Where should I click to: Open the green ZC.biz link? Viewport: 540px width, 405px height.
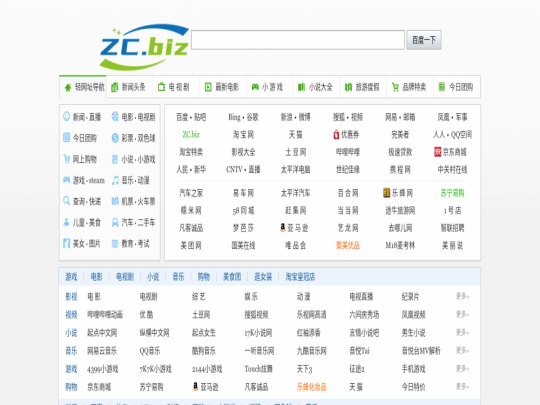191,135
